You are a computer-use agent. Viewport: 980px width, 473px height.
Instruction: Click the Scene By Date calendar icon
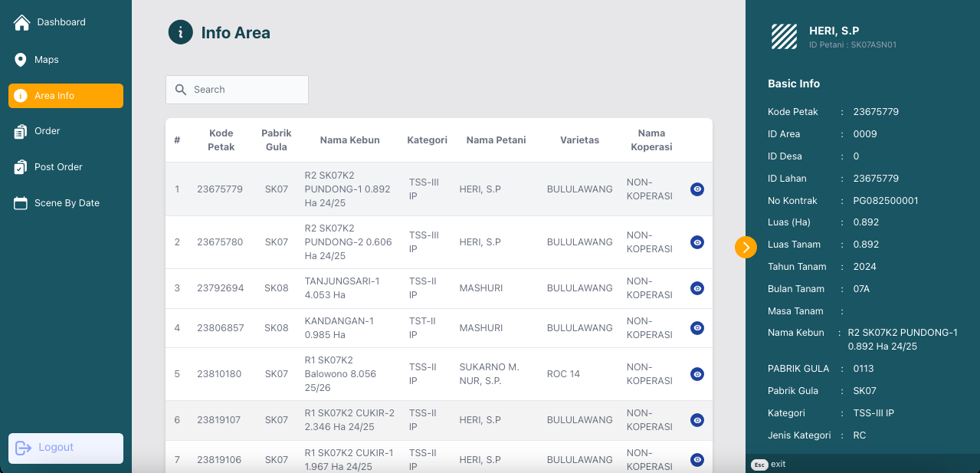coord(21,203)
